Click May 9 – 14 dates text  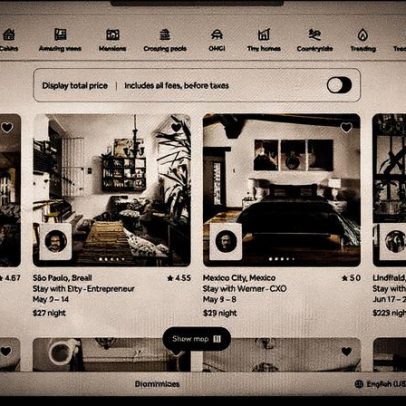pos(51,299)
